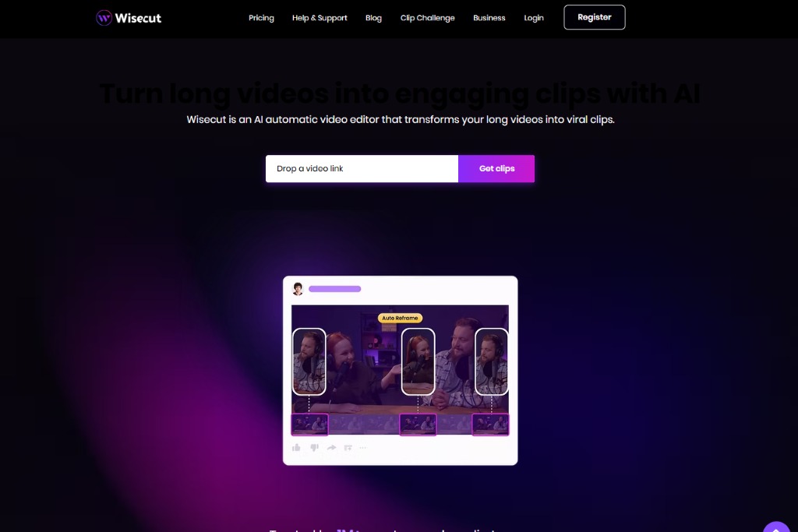Open Help & Support from navigation
This screenshot has width=798, height=532.
tap(320, 18)
